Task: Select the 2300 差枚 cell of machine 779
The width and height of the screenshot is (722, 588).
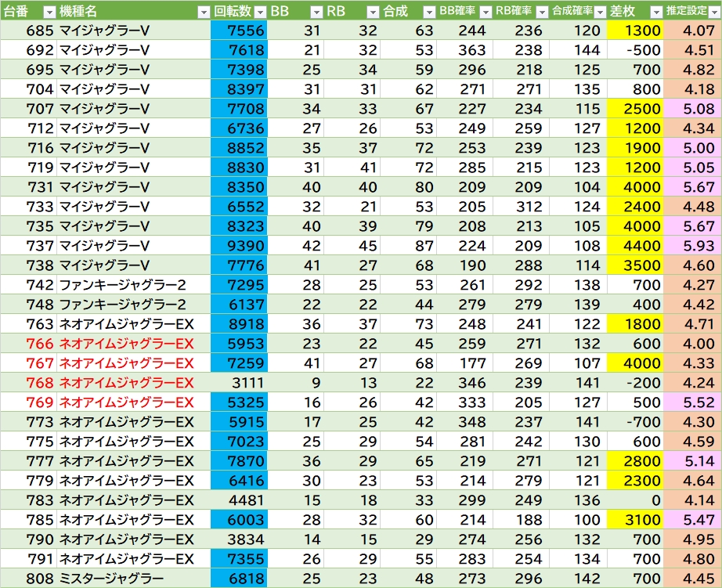Action: [635, 480]
